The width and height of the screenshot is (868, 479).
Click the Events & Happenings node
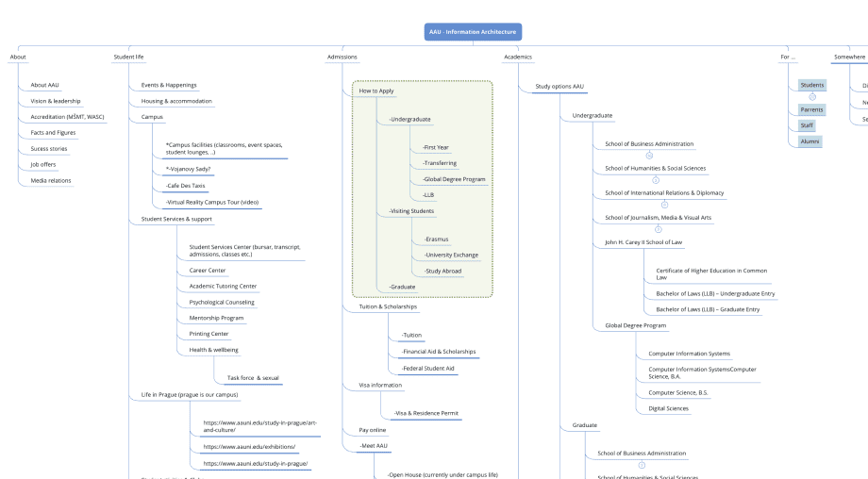(x=169, y=85)
